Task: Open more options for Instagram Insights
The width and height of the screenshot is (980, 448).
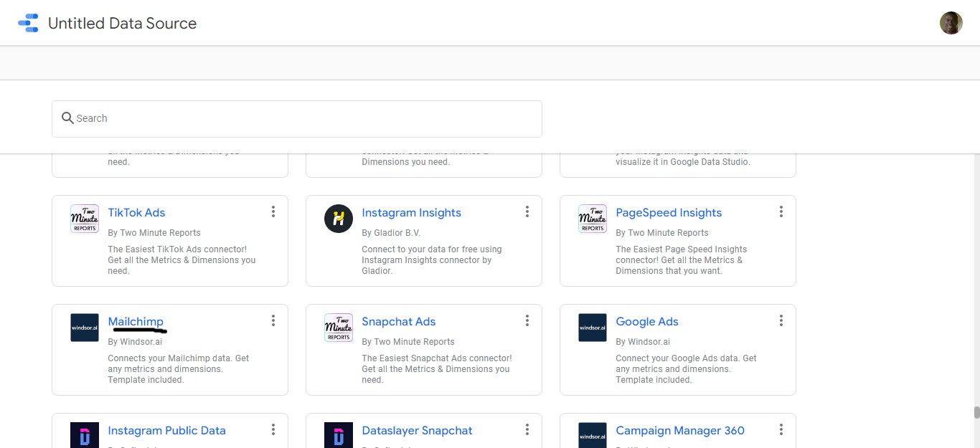Action: (x=527, y=211)
